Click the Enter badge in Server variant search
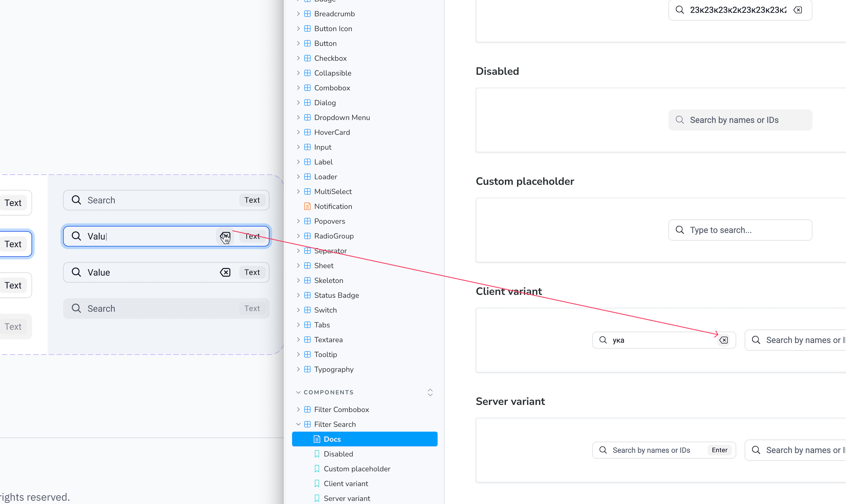The image size is (846, 504). click(719, 450)
